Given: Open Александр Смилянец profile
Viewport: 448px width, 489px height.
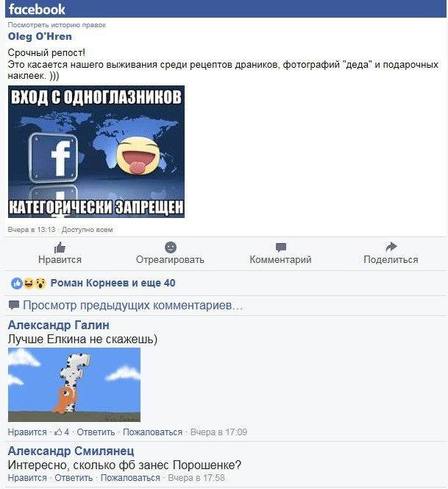Looking at the screenshot, I should click(x=71, y=451).
